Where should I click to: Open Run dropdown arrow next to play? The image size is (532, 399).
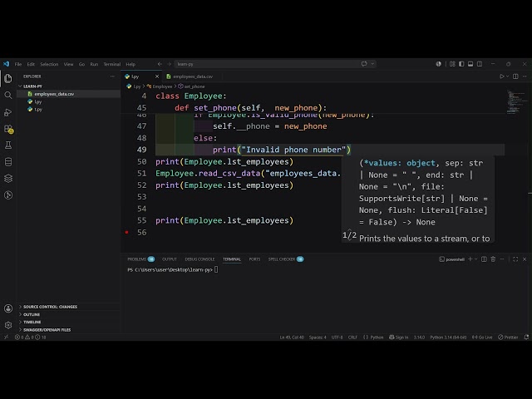point(508,76)
